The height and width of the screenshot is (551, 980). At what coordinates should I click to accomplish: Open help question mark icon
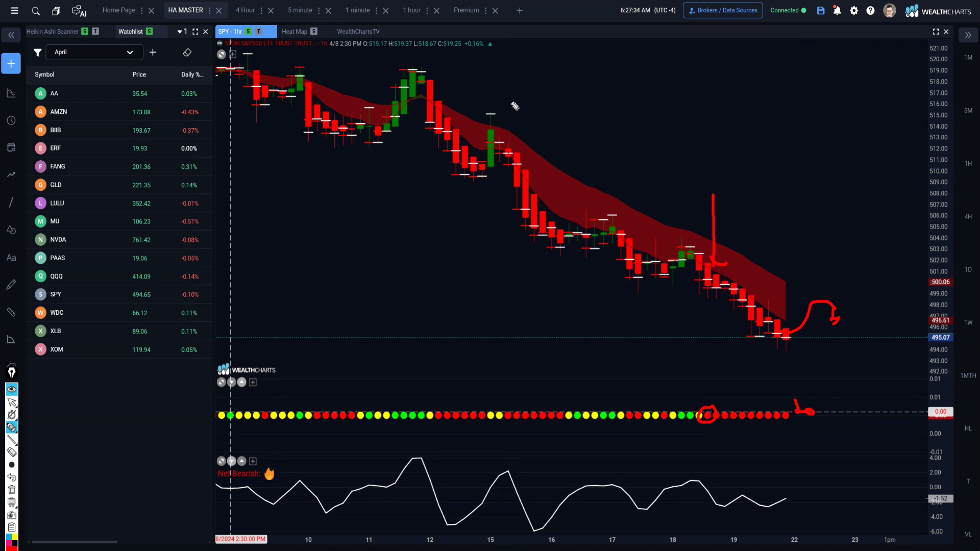coord(870,10)
